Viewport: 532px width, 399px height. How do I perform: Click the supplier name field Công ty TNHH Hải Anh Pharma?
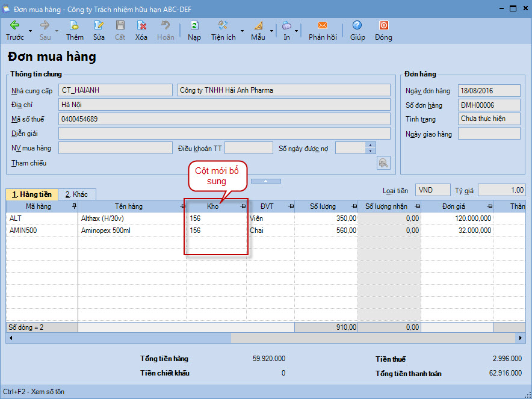tap(283, 90)
